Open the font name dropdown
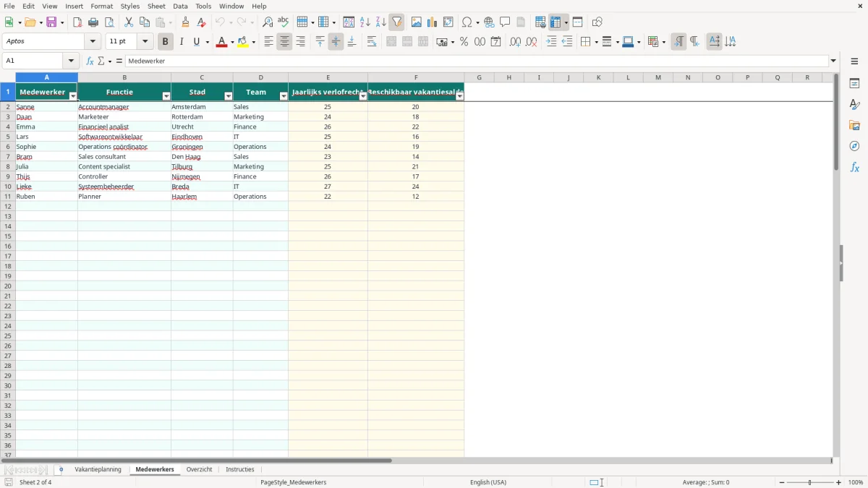The image size is (868, 488). 93,42
